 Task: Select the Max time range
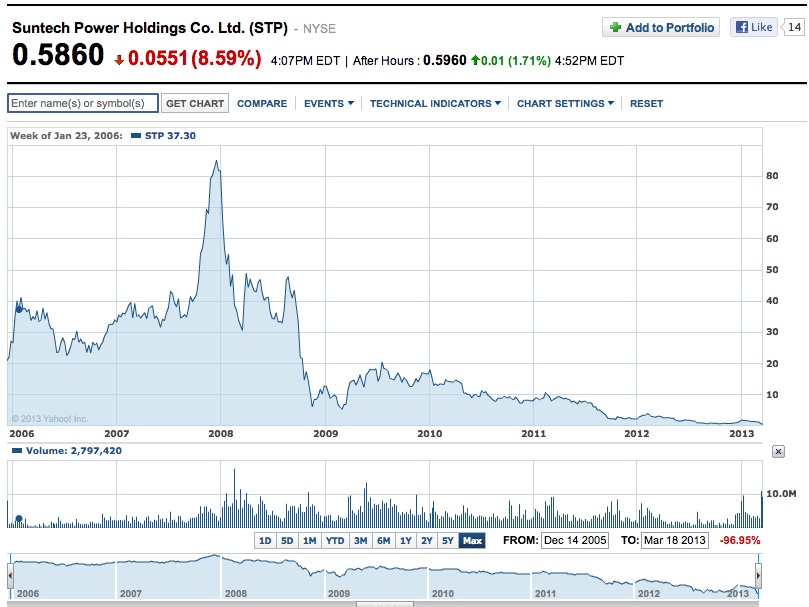pos(472,541)
